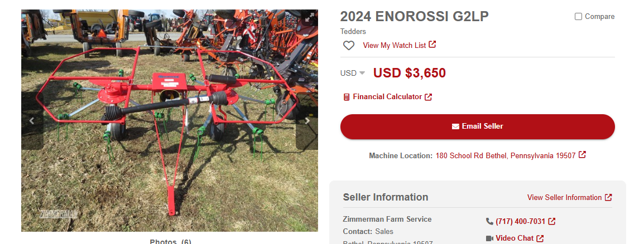Click external-link icon next to Watch List

point(432,45)
